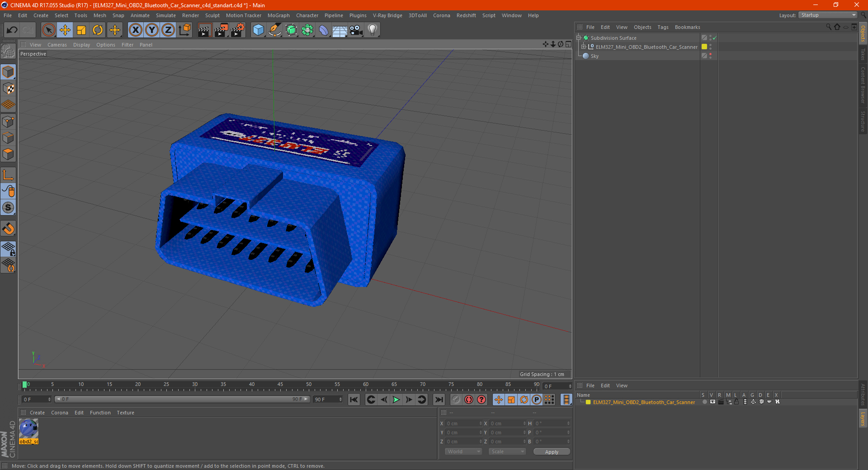
Task: Click the preview range slider bar
Action: (182, 399)
